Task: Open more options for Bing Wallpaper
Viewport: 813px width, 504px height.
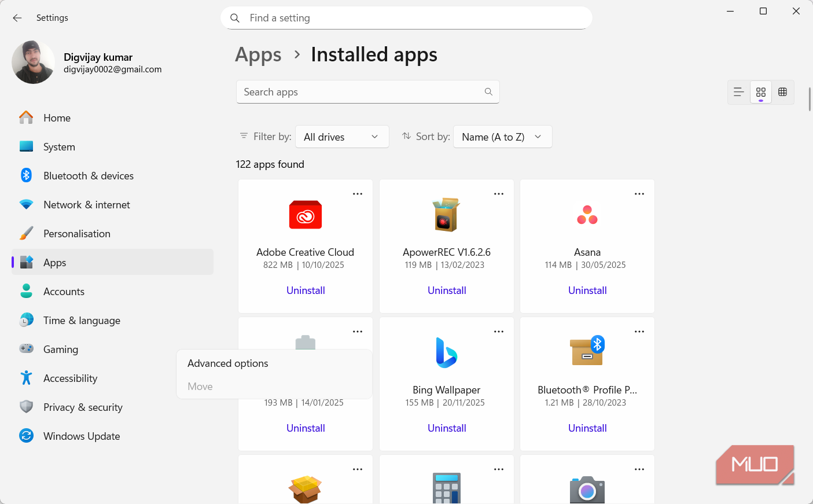Action: pos(499,332)
